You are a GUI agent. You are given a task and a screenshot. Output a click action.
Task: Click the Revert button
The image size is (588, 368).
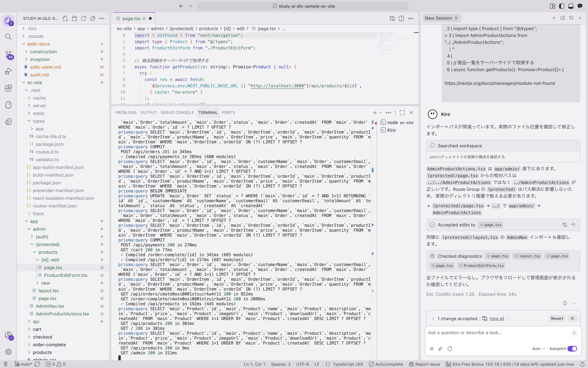point(557,319)
